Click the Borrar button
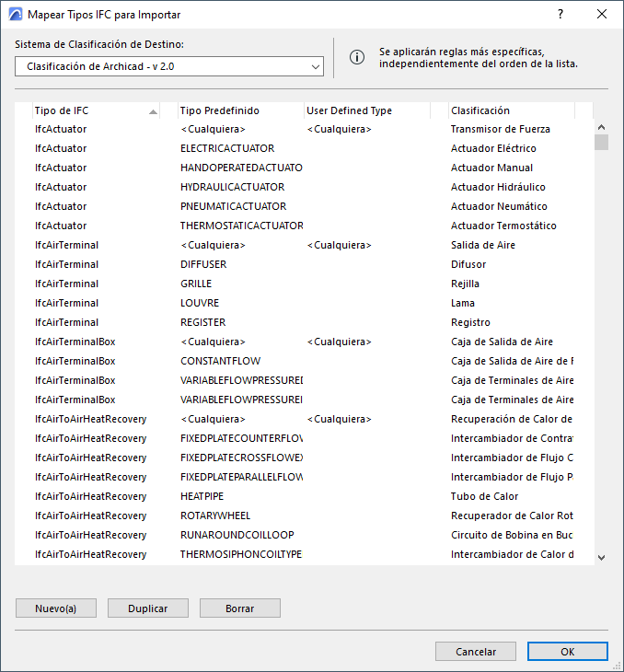Screen dimensions: 624x672 (240, 608)
